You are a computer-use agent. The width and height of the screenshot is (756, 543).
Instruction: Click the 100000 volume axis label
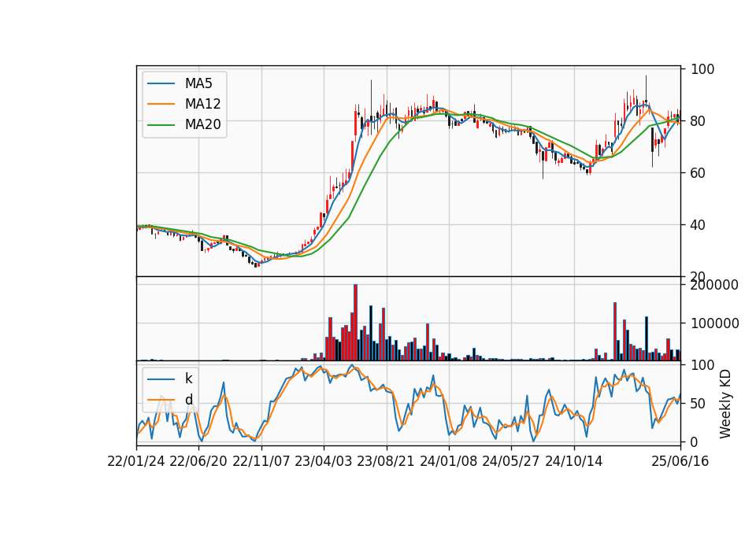pyautogui.click(x=714, y=323)
